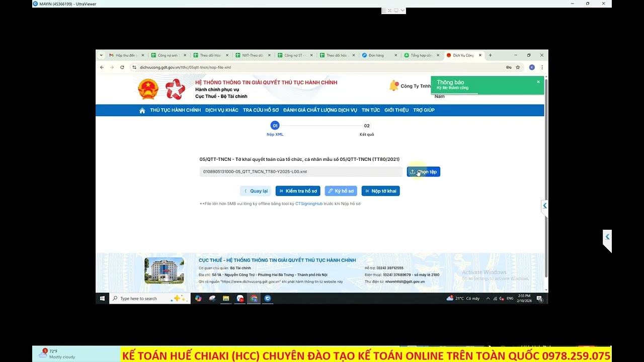Open File Explorer on taskbar

pos(226,299)
